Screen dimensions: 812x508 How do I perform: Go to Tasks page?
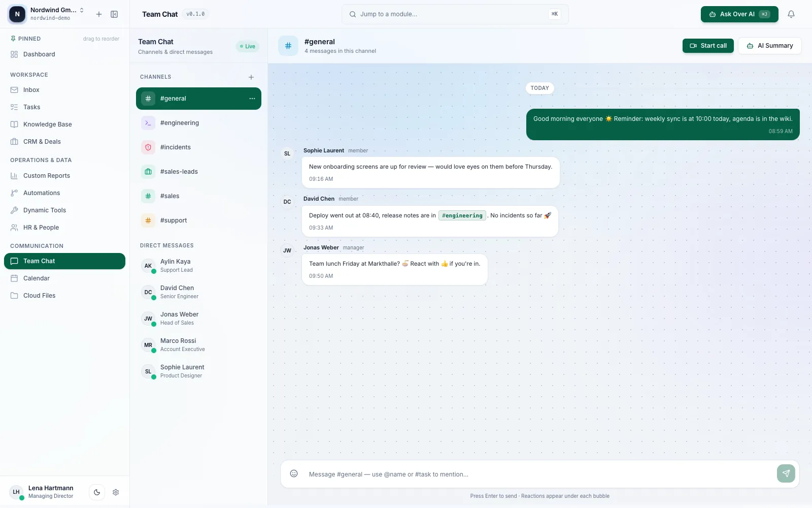coord(64,107)
